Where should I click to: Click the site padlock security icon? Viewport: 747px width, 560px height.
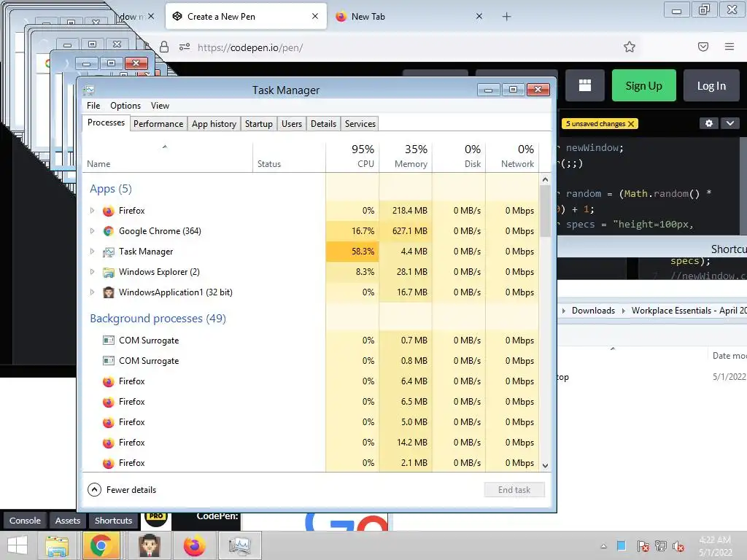[164, 47]
